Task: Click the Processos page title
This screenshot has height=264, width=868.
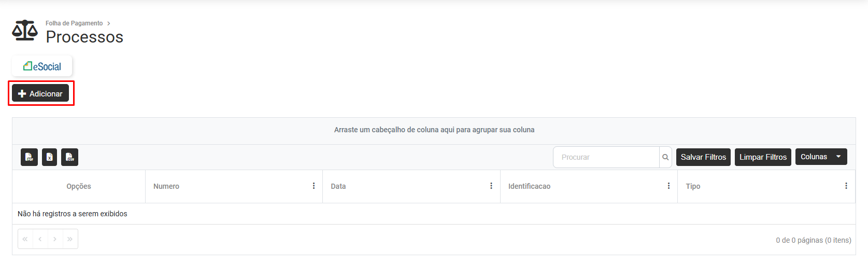Action: tap(84, 37)
